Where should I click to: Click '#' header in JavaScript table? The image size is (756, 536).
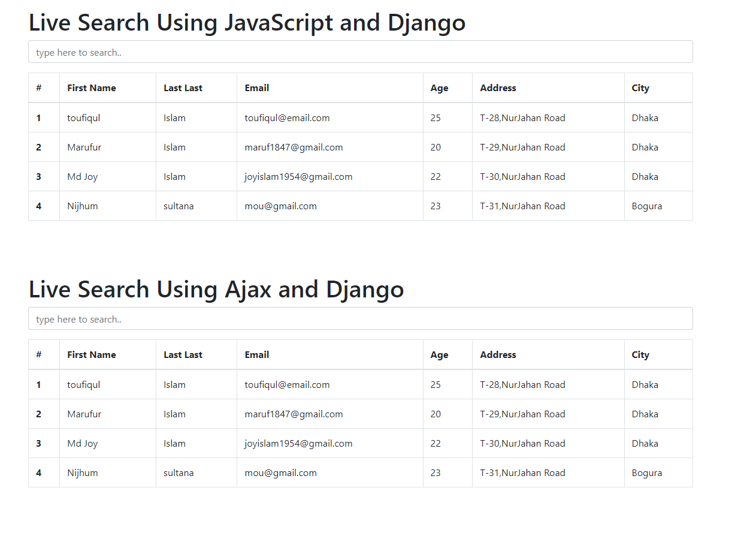coord(39,88)
